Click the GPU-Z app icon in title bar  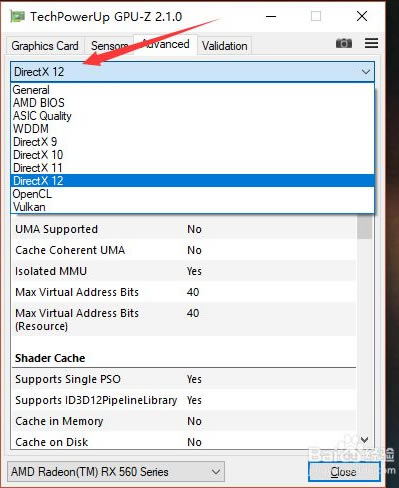point(17,16)
